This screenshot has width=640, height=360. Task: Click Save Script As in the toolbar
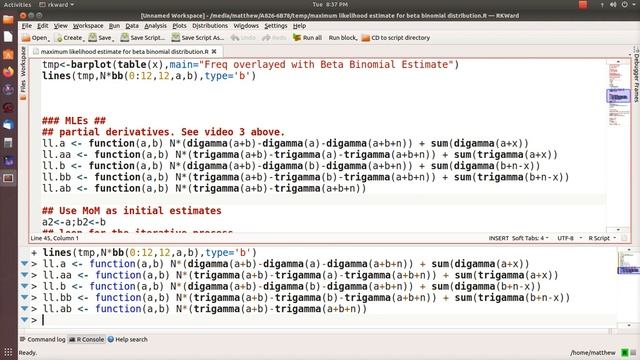point(198,38)
